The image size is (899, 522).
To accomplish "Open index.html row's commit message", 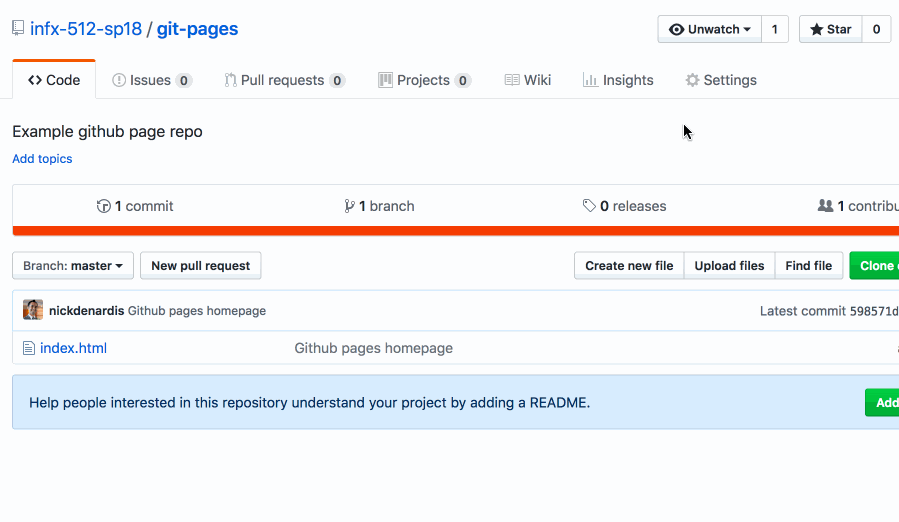I will [x=374, y=348].
